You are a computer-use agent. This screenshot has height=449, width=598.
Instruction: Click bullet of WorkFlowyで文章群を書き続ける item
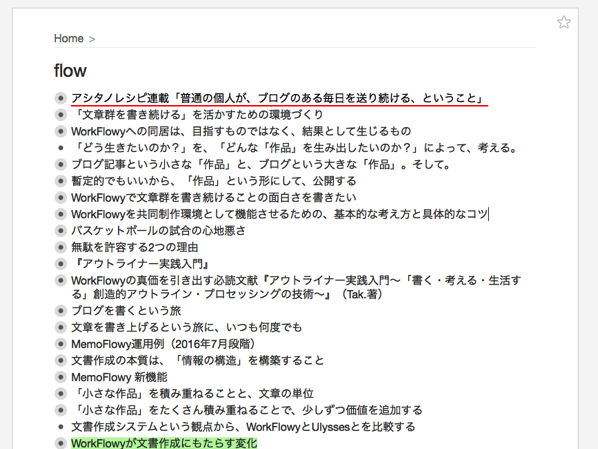(x=61, y=198)
